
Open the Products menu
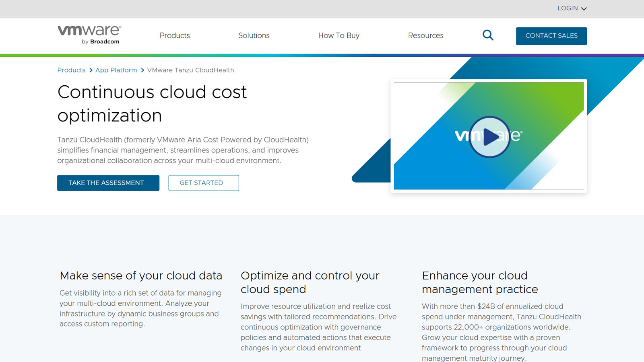[x=175, y=35]
